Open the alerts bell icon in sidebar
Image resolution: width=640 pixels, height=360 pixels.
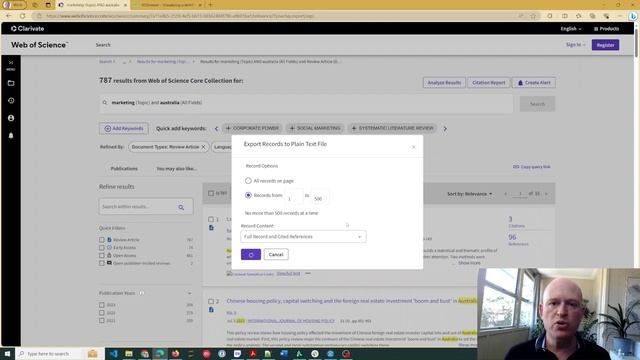click(11, 136)
